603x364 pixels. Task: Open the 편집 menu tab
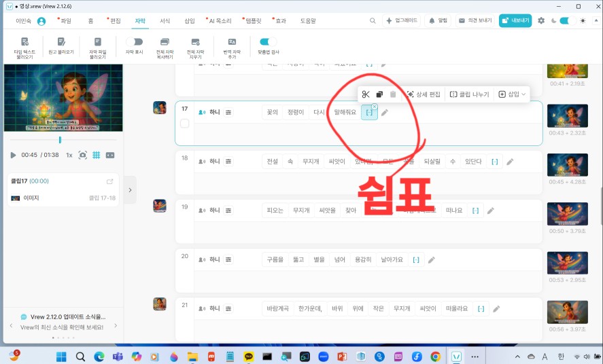click(x=115, y=20)
